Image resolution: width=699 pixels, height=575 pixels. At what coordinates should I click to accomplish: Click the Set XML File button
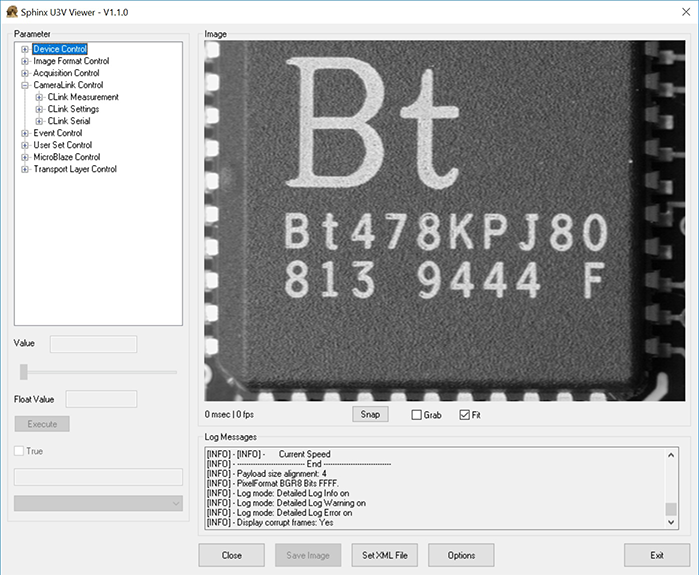[x=384, y=555]
